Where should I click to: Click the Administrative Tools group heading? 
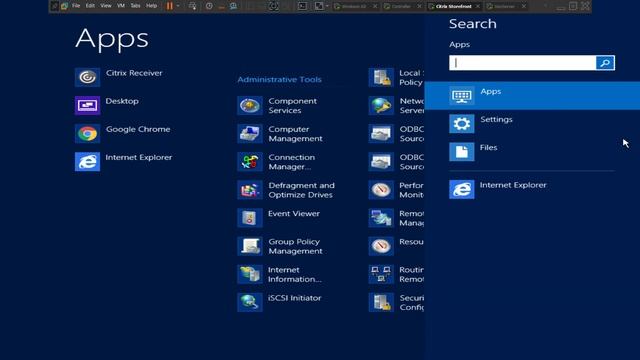(280, 80)
